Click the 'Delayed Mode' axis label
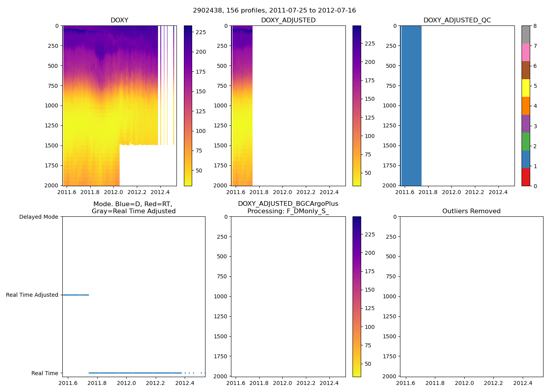Image resolution: width=549 pixels, height=392 pixels. point(38,217)
